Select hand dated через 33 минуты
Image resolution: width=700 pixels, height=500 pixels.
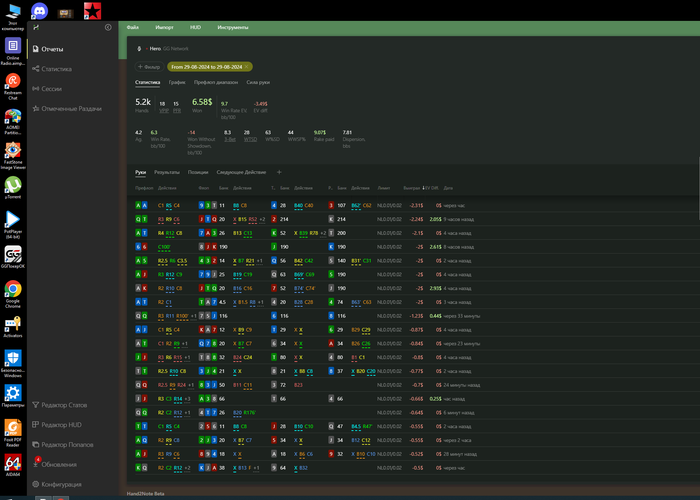pyautogui.click(x=415, y=316)
